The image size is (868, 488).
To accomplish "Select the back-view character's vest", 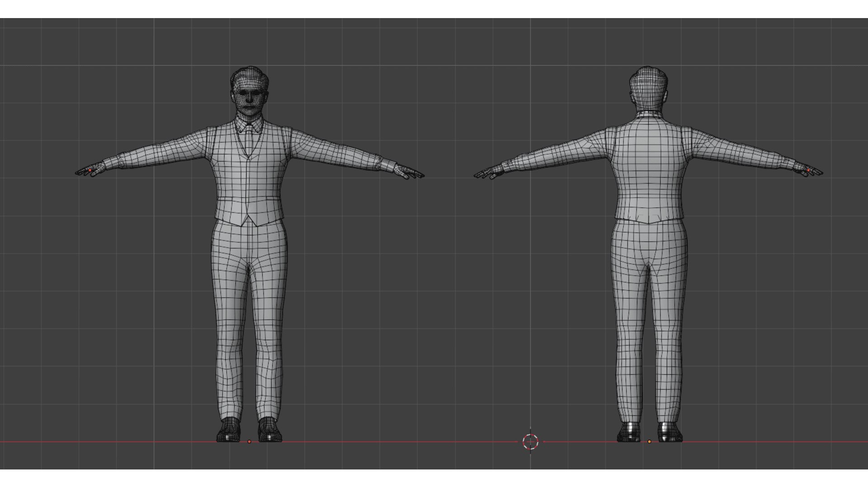I will tap(649, 169).
